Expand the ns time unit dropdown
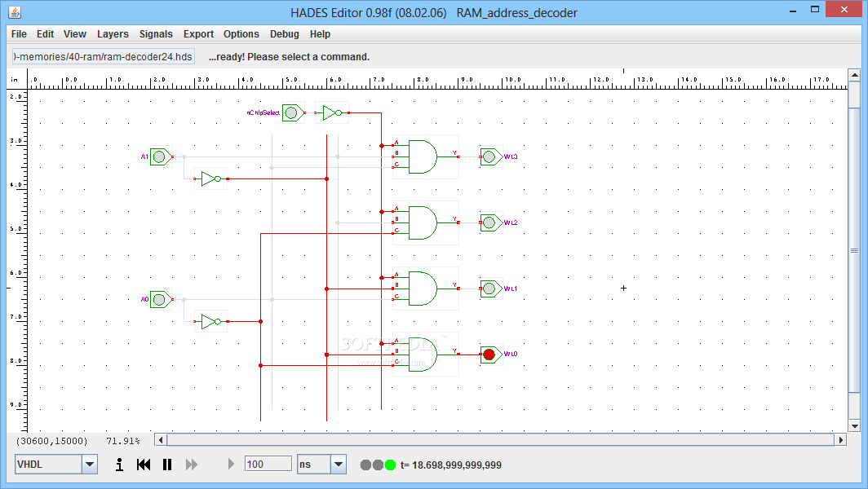This screenshot has height=489, width=868. coord(339,464)
